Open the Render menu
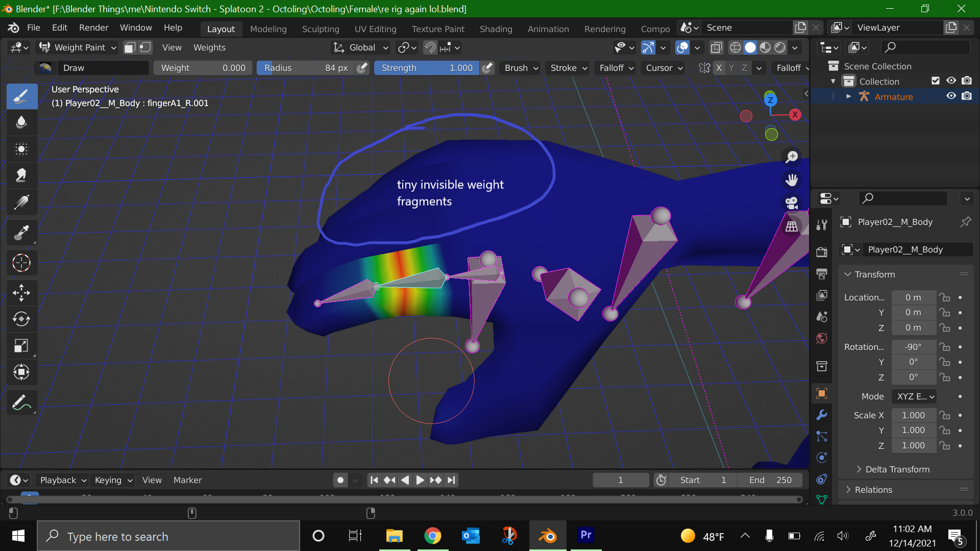The height and width of the screenshot is (551, 980). (93, 28)
